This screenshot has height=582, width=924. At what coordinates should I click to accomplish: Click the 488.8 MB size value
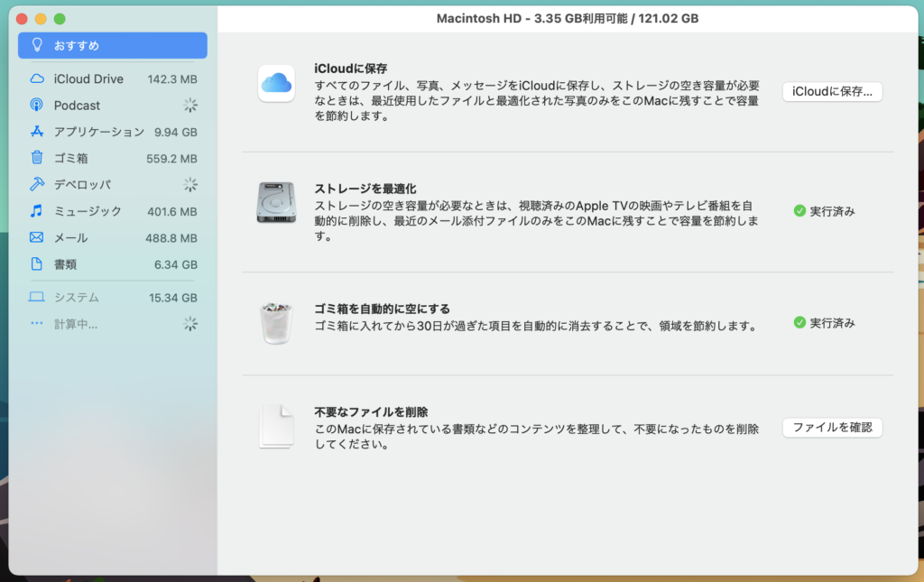coord(171,238)
